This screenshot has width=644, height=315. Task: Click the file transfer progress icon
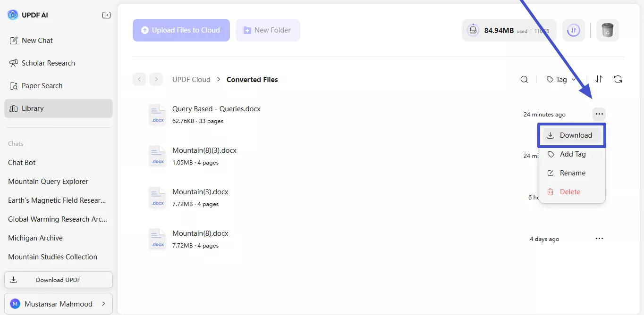click(x=573, y=30)
